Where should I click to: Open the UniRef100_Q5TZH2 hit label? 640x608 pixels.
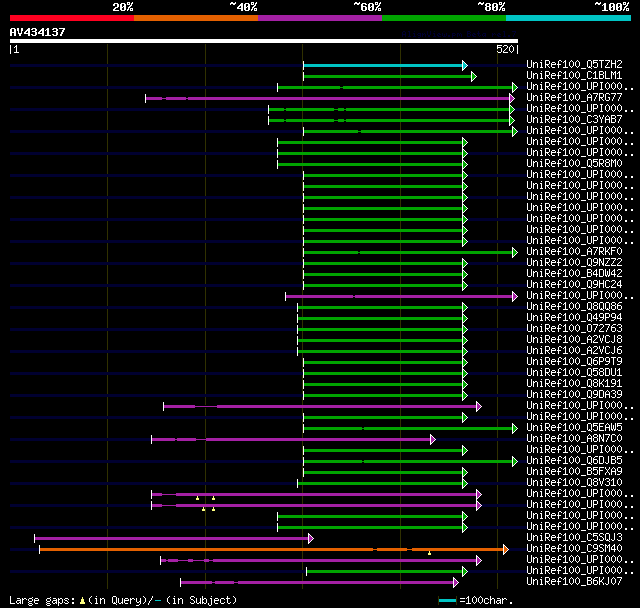(574, 64)
